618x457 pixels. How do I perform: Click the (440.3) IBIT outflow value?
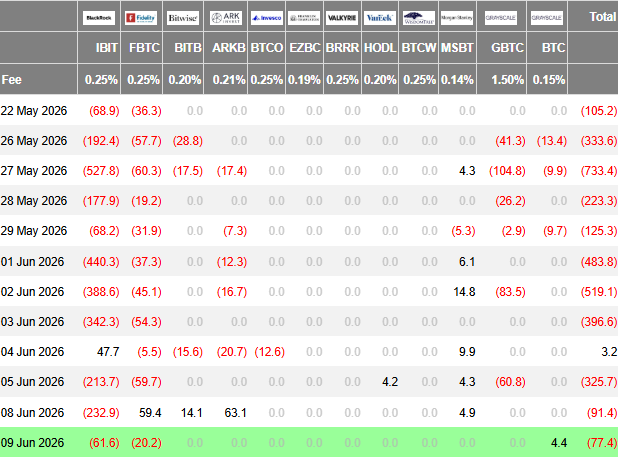point(101,262)
